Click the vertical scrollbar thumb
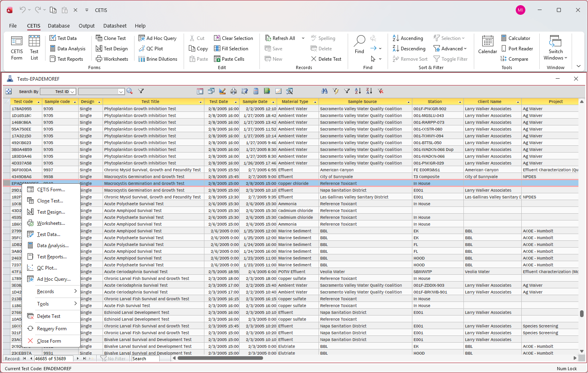This screenshot has width=588, height=373. pos(582,313)
